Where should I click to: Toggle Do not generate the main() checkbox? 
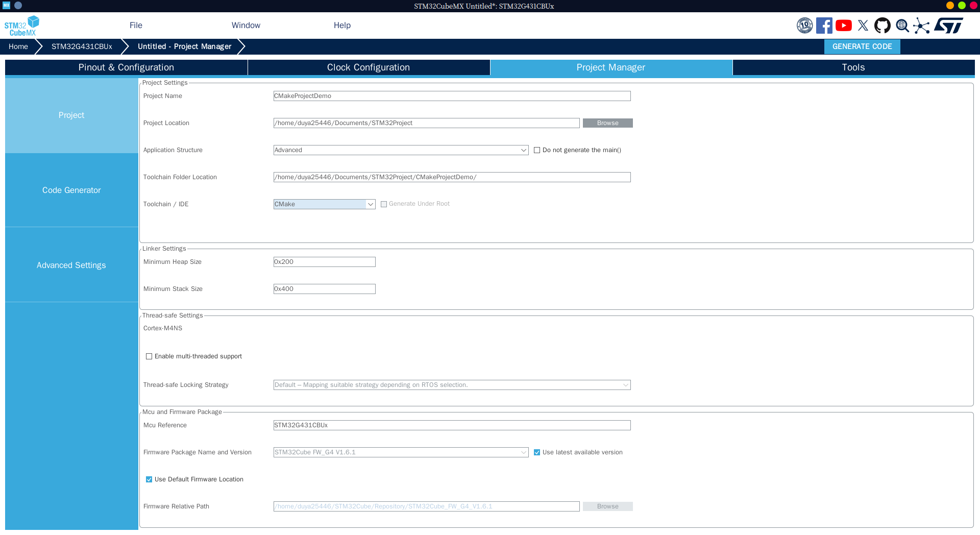click(x=537, y=150)
